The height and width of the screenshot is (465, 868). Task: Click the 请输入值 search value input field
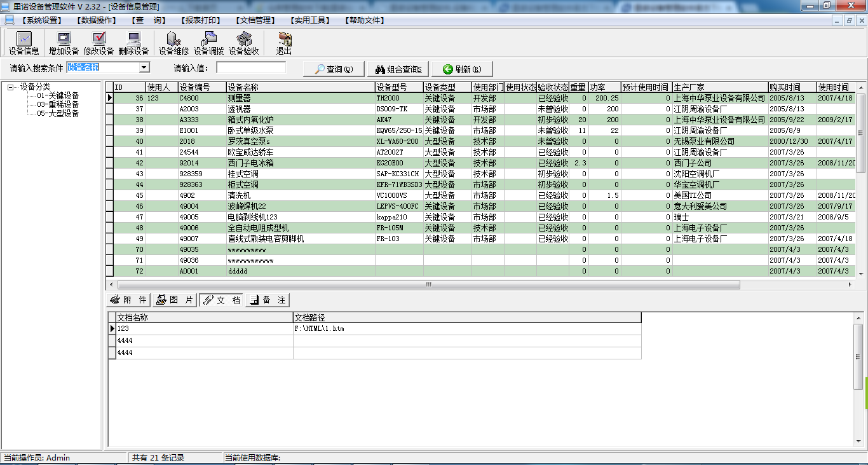[251, 67]
